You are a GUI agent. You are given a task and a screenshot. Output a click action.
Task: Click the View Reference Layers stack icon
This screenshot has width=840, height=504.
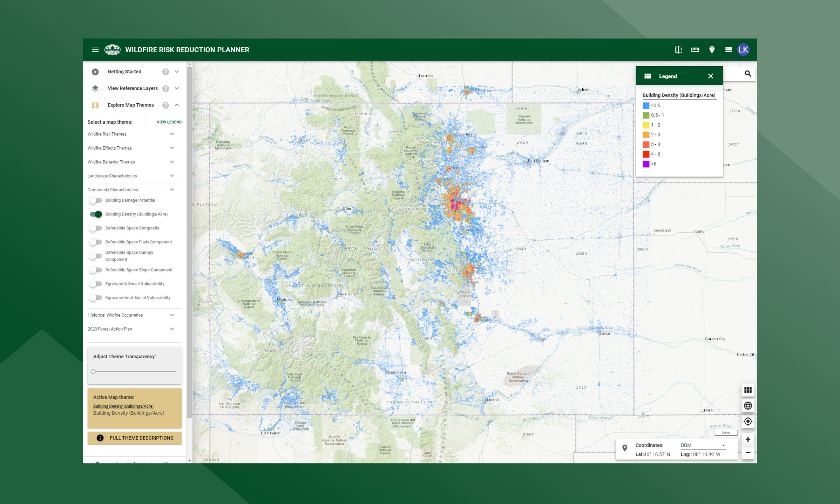(95, 88)
